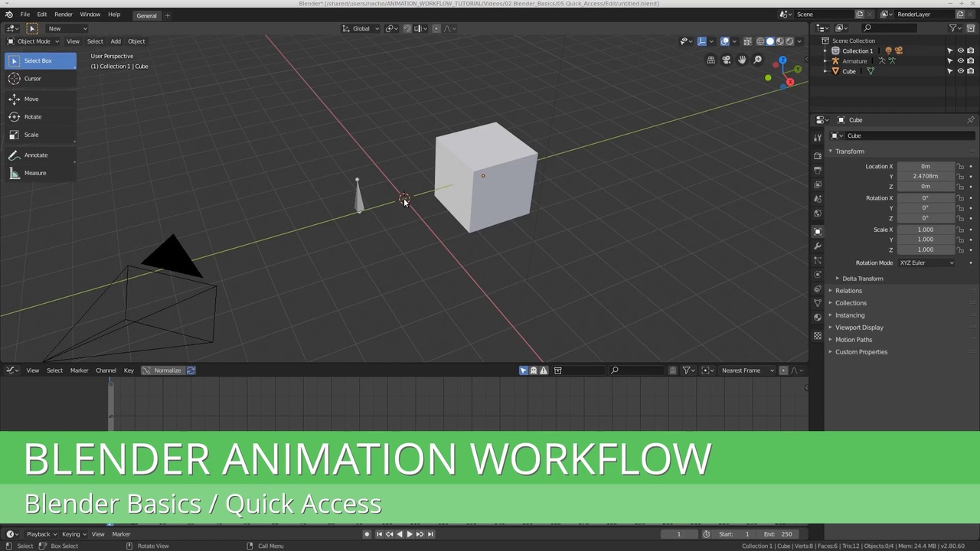Play animation in timeline controls
The image size is (980, 551).
pyautogui.click(x=409, y=534)
